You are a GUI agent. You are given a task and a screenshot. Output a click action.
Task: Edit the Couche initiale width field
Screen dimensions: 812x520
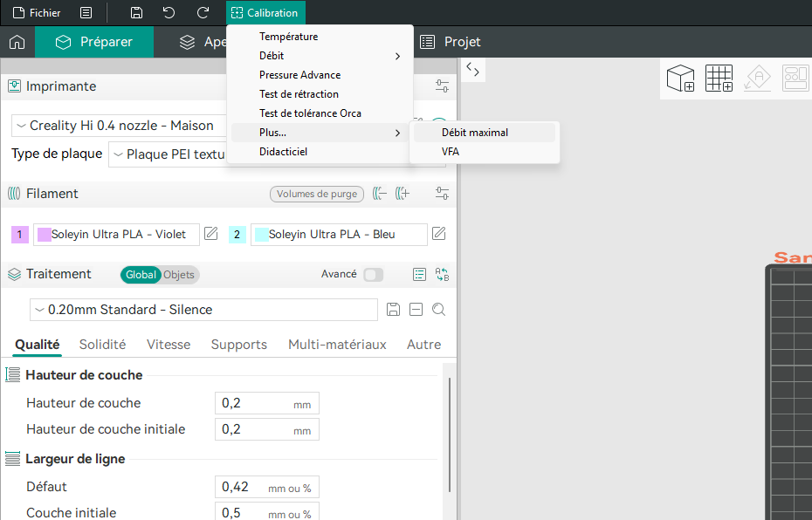[x=266, y=512]
